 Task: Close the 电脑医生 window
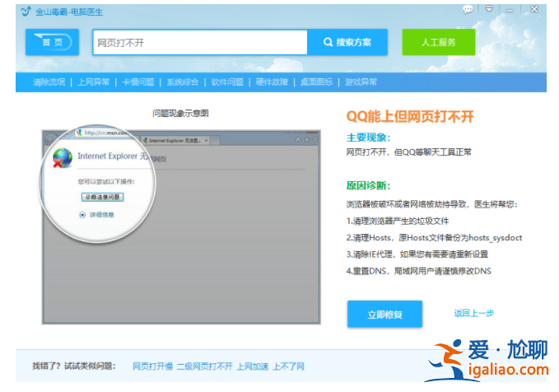534,9
